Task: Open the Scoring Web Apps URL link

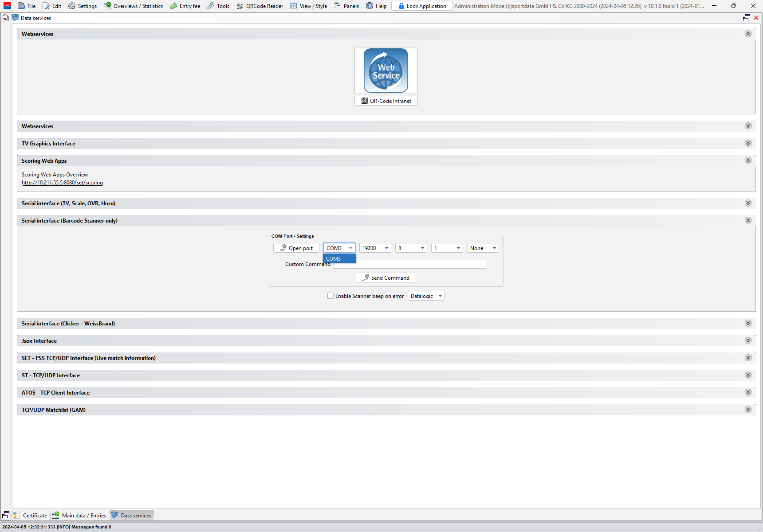Action: pyautogui.click(x=62, y=183)
